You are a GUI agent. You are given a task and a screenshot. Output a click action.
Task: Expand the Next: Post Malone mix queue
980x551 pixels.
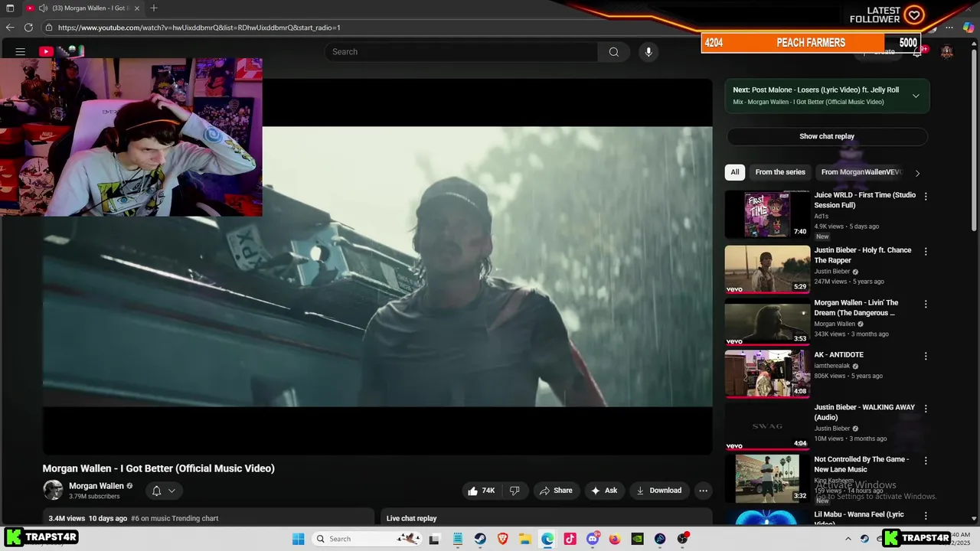pos(916,96)
